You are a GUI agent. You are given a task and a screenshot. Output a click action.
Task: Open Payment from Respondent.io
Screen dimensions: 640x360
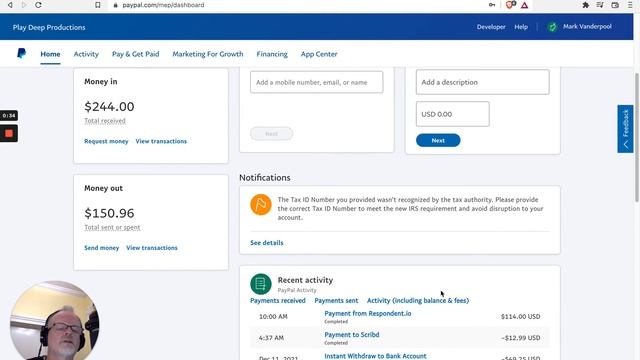point(368,313)
